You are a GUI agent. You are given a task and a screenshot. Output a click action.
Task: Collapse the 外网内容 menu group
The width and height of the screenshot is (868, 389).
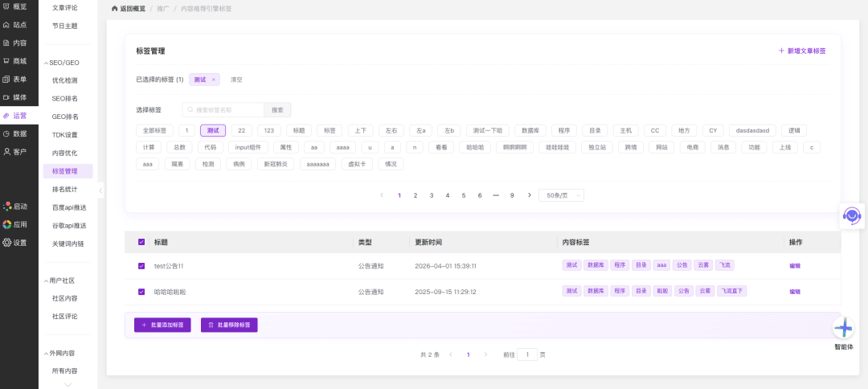59,353
